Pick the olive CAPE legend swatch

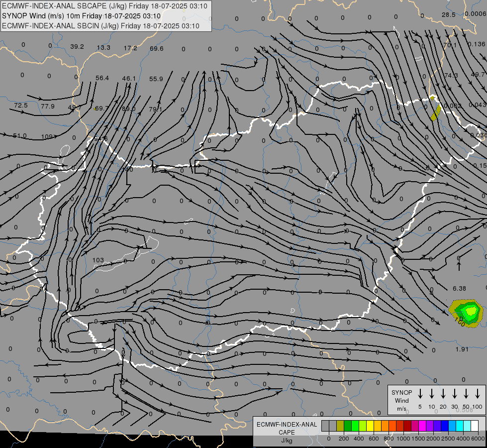click(340, 426)
